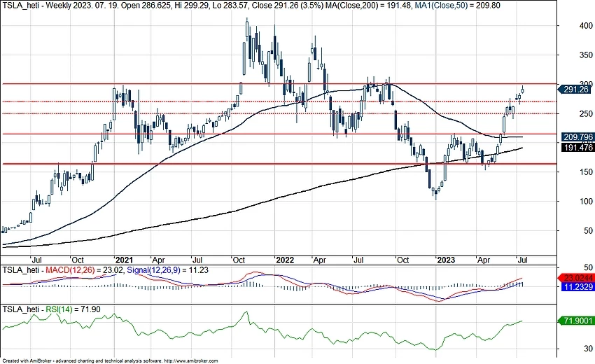Click the red 23.0244 MACD value label

tap(577, 278)
